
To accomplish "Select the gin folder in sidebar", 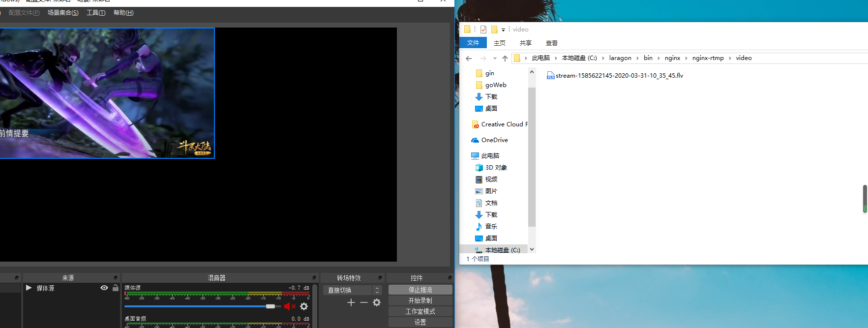I will (x=490, y=73).
